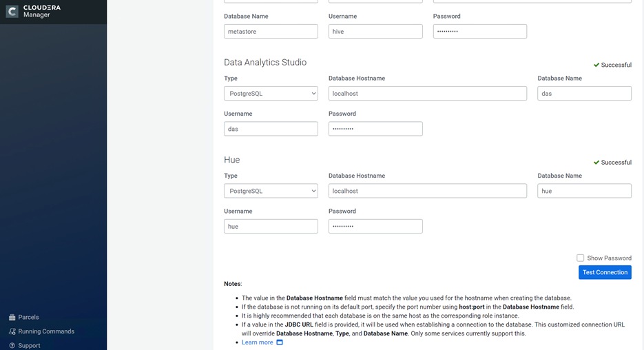Click the Data Analytics Studio green checkmark icon
This screenshot has width=644, height=350.
[x=596, y=65]
